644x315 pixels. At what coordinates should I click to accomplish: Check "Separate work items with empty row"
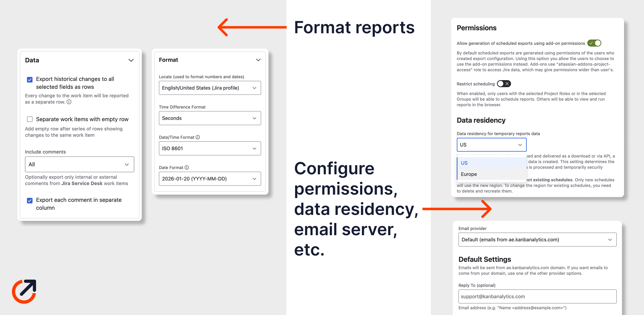[30, 119]
